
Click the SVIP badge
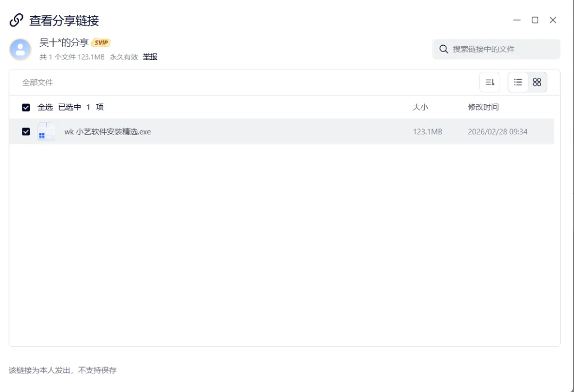coord(101,42)
